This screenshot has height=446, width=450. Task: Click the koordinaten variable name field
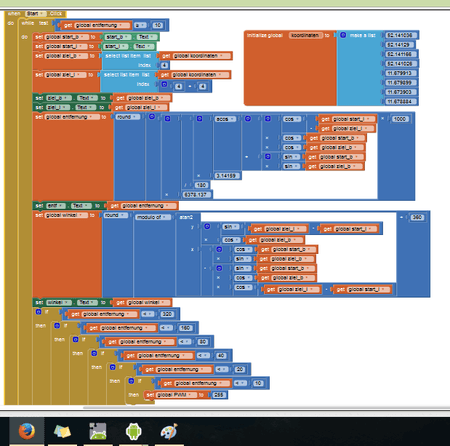pos(305,35)
